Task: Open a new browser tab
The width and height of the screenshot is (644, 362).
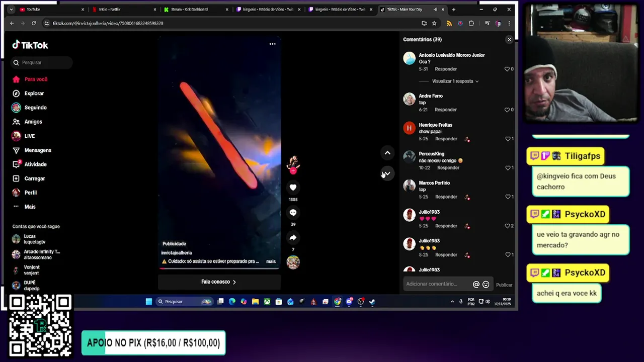Action: (453, 9)
